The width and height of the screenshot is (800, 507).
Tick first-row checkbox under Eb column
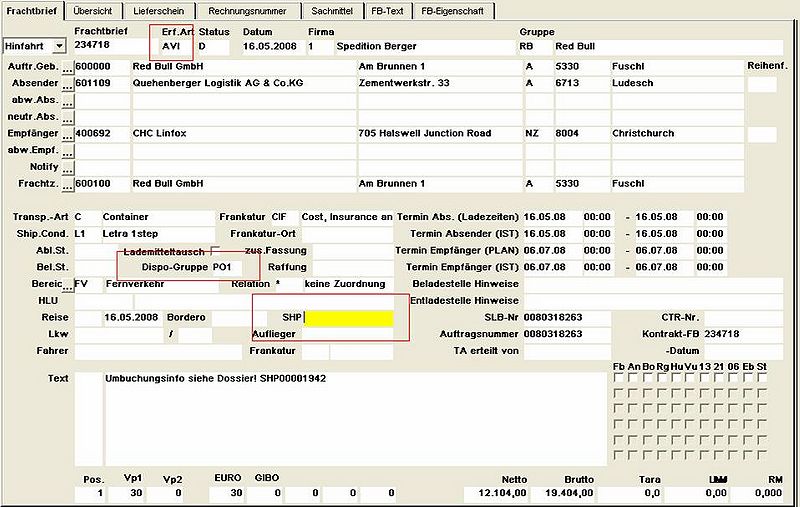(747, 378)
